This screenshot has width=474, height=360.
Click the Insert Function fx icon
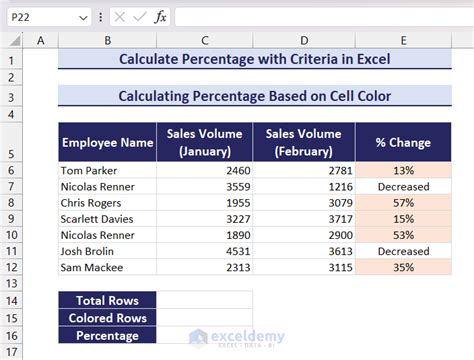(160, 17)
